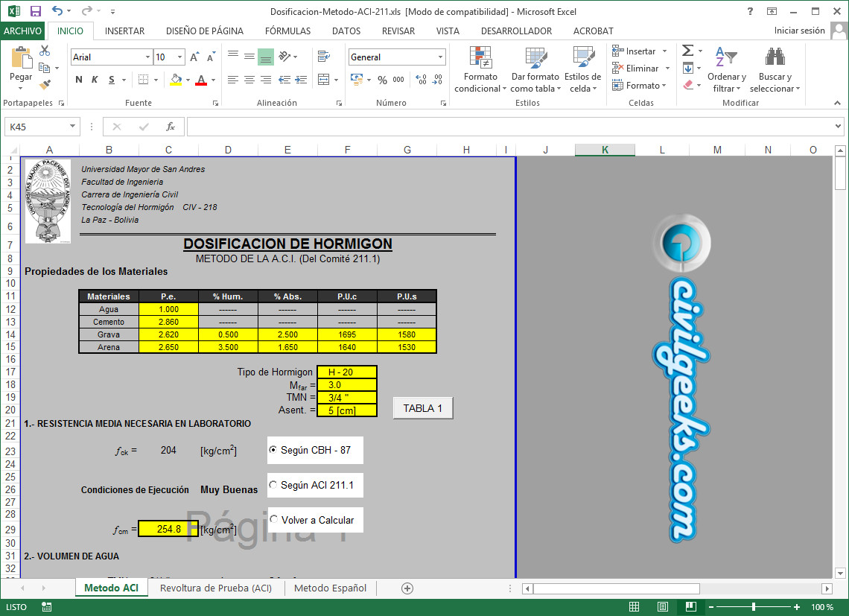849x616 pixels.
Task: Toggle bold formatting with the N button
Action: click(79, 80)
